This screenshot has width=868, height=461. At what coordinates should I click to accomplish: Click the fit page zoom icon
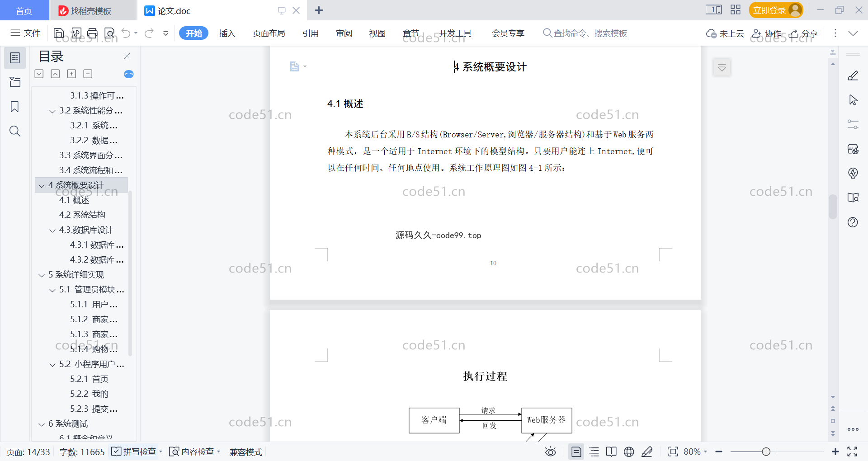coord(673,452)
